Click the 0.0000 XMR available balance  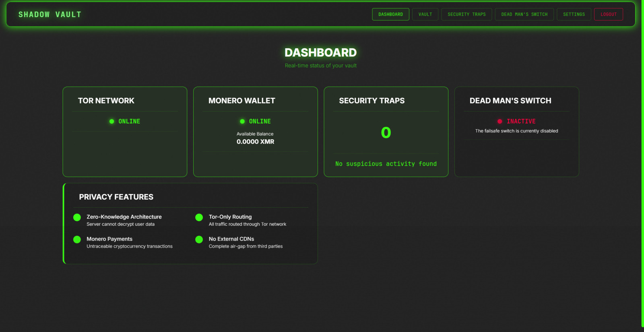(255, 142)
